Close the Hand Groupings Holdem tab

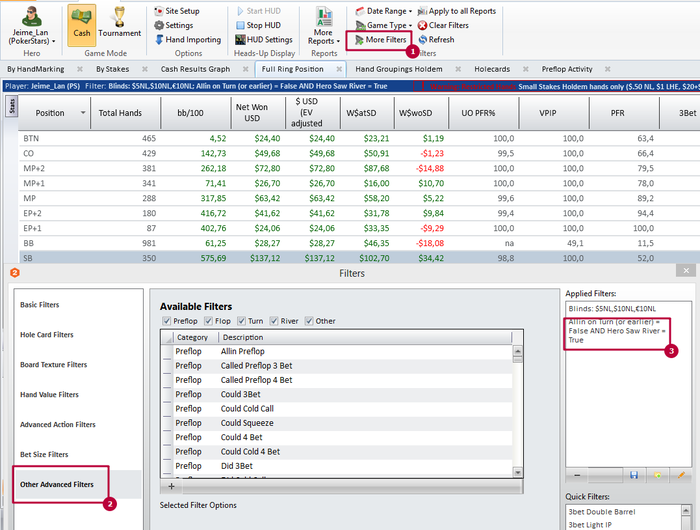(x=458, y=69)
